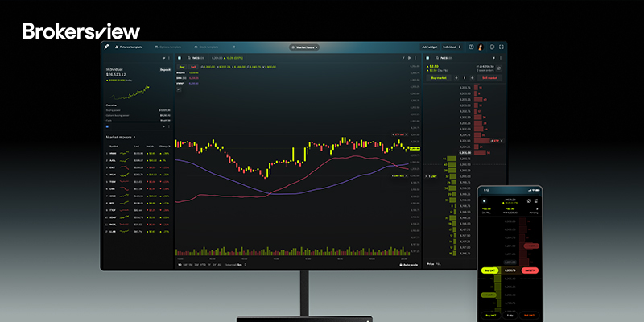Sort Market movers by the Last column
Screen dimensions: 644x322
[x=136, y=147]
